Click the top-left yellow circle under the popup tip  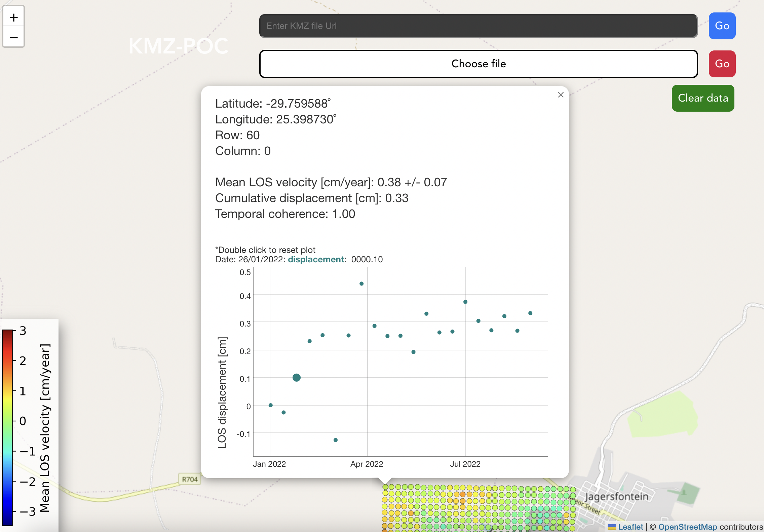point(386,487)
